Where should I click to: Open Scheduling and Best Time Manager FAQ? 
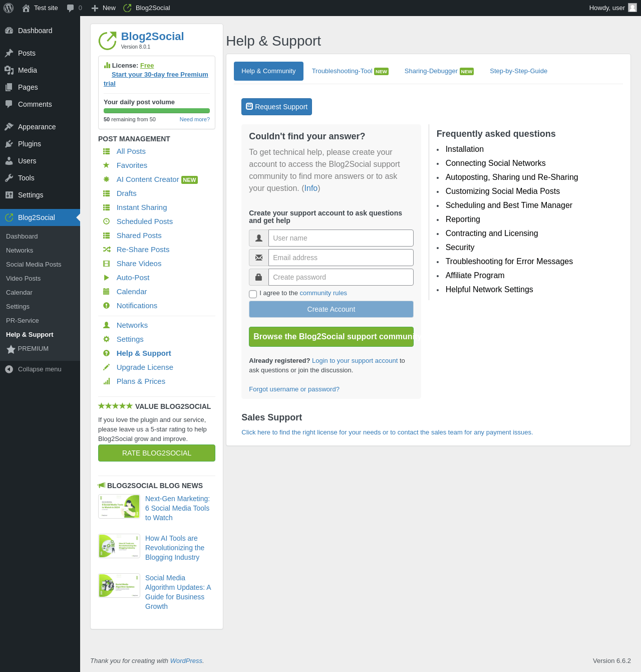[509, 205]
